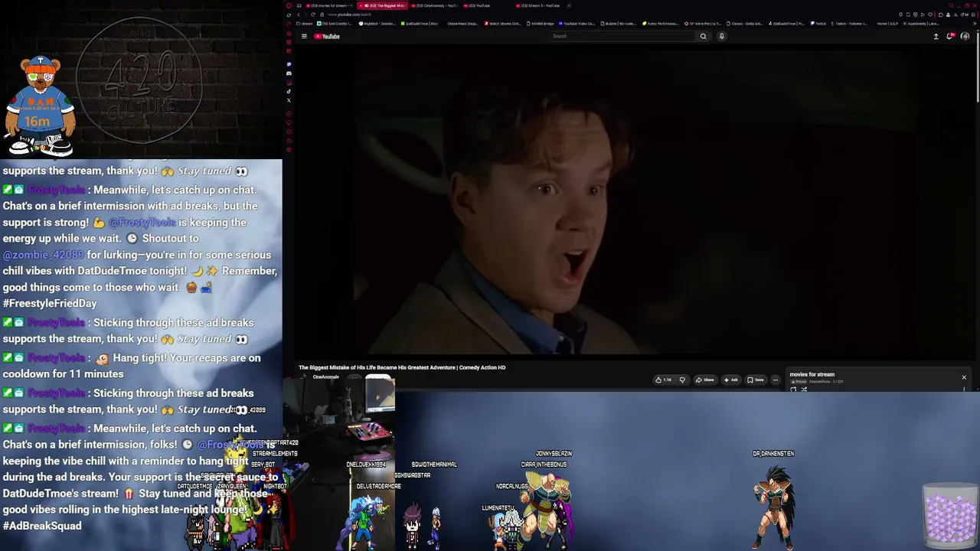Open YouTube notifications bell
Image resolution: width=980 pixels, height=551 pixels.
[x=950, y=36]
